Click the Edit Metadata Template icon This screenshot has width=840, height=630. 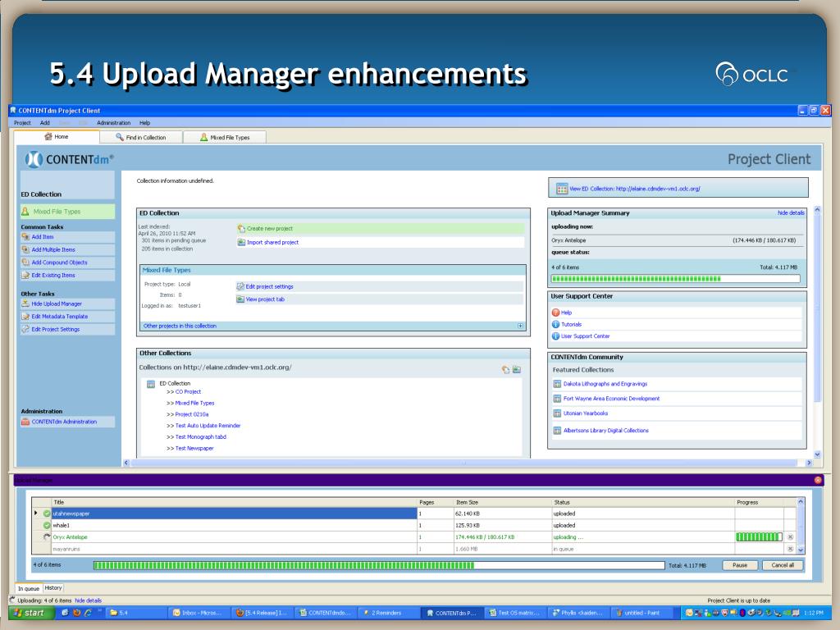pos(25,317)
